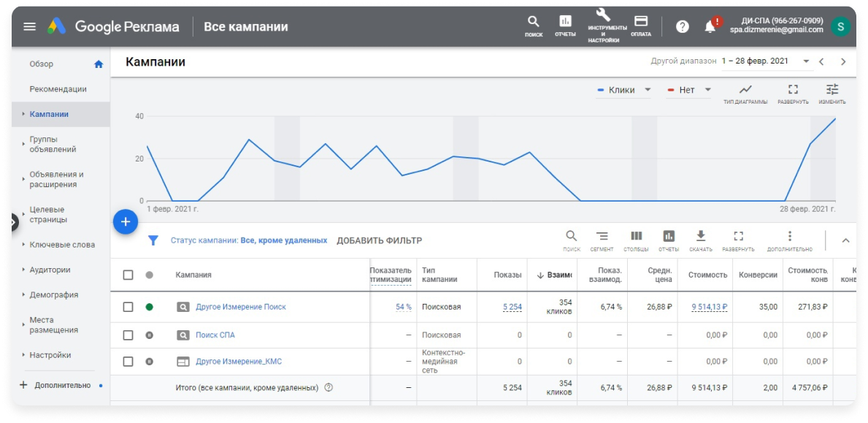Click help icon next to Итого row
Screen dimensions: 868x423
click(x=329, y=387)
